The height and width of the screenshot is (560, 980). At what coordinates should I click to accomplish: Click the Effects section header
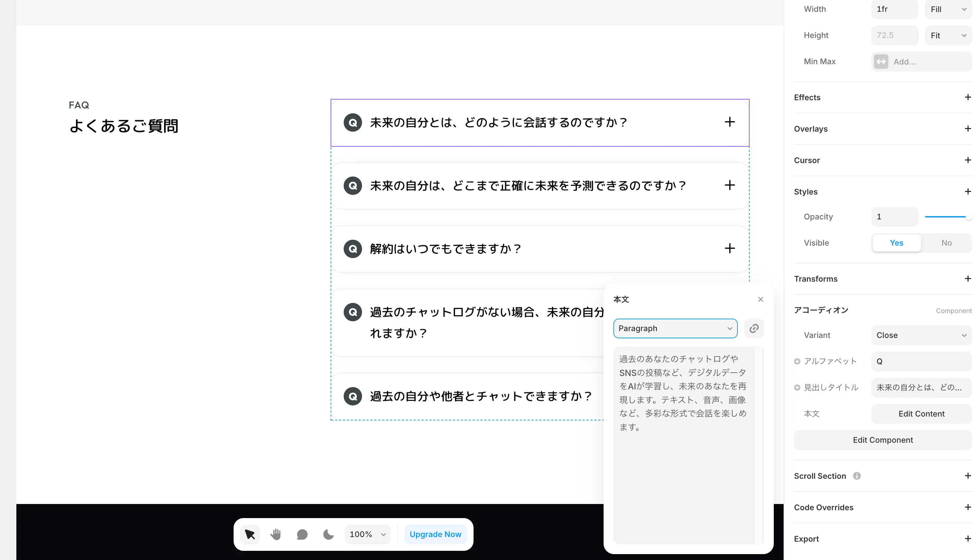click(x=807, y=97)
